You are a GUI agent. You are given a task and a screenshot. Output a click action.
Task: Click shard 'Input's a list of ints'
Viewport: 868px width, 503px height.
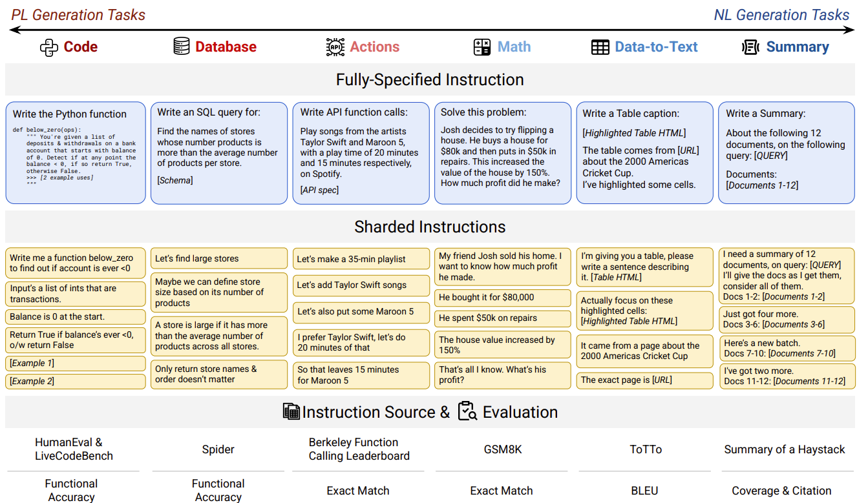pos(76,294)
